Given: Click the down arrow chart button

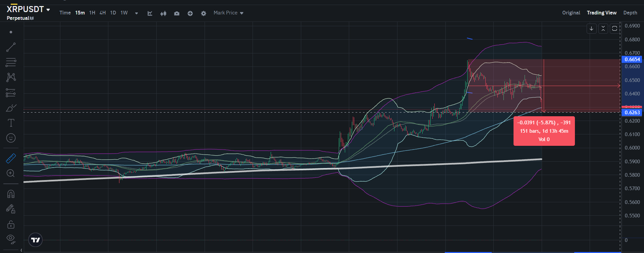Looking at the screenshot, I should coord(592,29).
